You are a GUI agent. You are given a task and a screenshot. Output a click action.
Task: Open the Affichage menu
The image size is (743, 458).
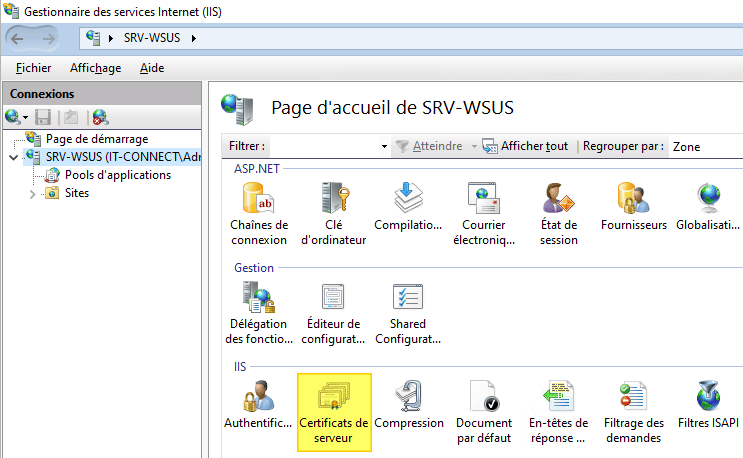(x=95, y=68)
